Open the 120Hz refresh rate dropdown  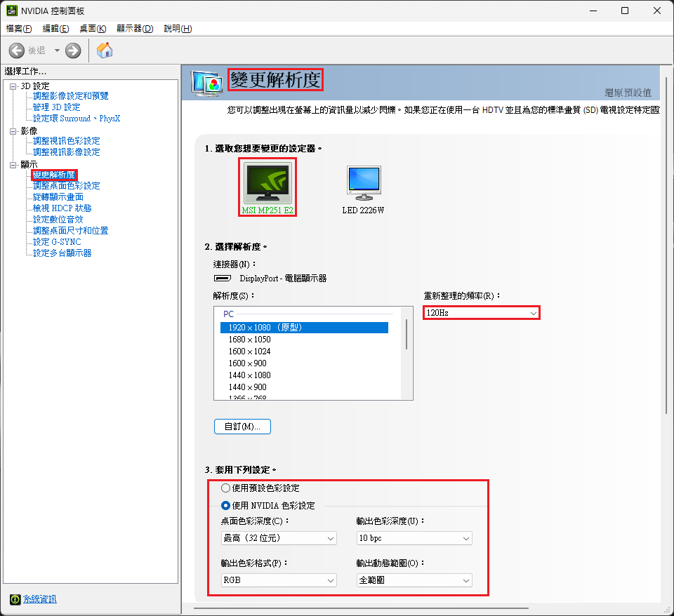coord(482,313)
